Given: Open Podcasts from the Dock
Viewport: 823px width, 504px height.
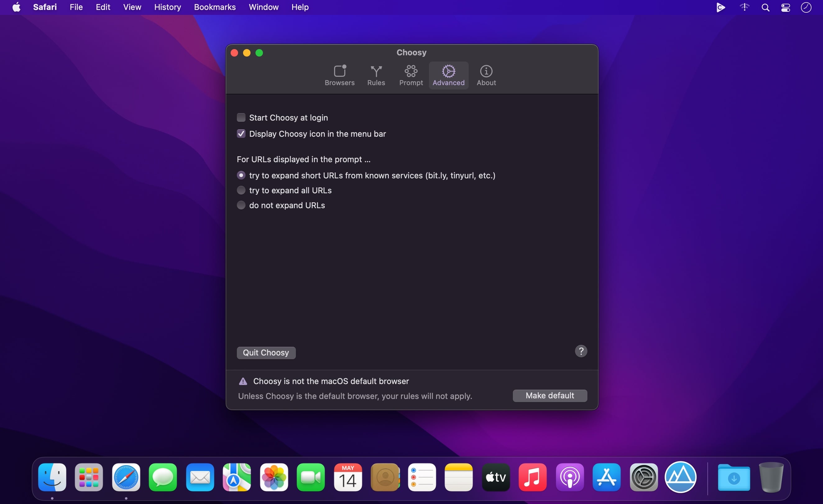Looking at the screenshot, I should [x=570, y=477].
